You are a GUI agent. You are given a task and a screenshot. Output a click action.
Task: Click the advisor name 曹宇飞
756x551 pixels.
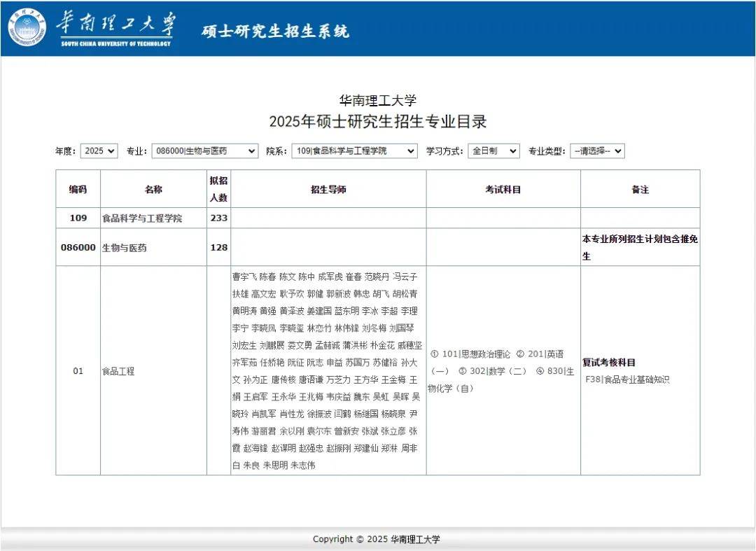tap(244, 277)
